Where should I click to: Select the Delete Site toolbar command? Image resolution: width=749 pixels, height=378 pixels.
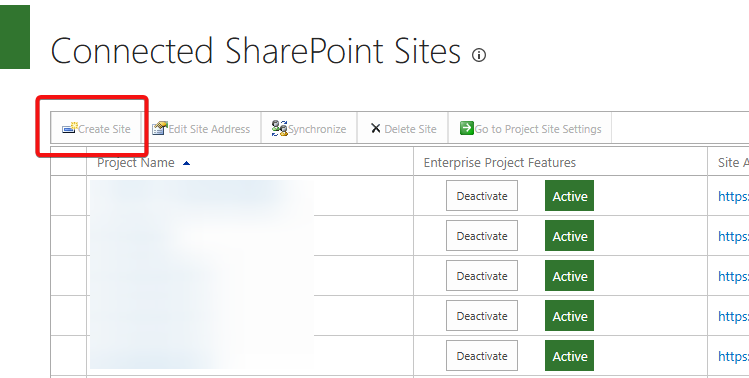coord(403,129)
